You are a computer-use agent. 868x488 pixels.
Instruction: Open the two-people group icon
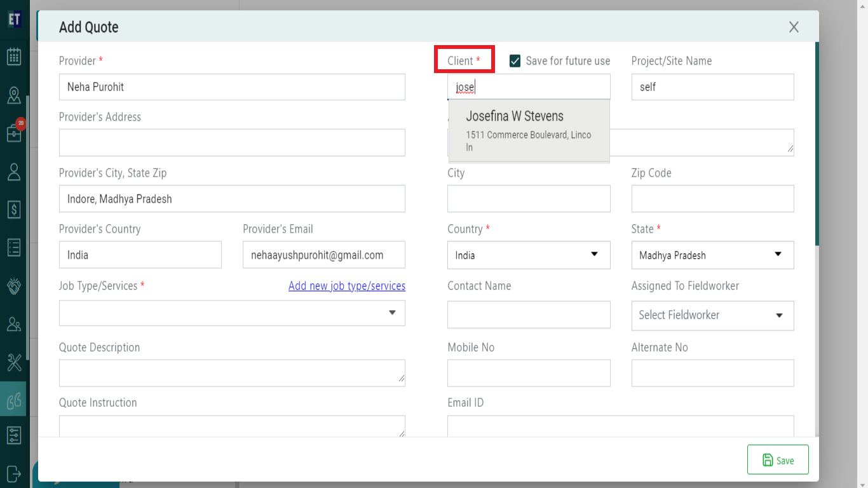coord(14,324)
